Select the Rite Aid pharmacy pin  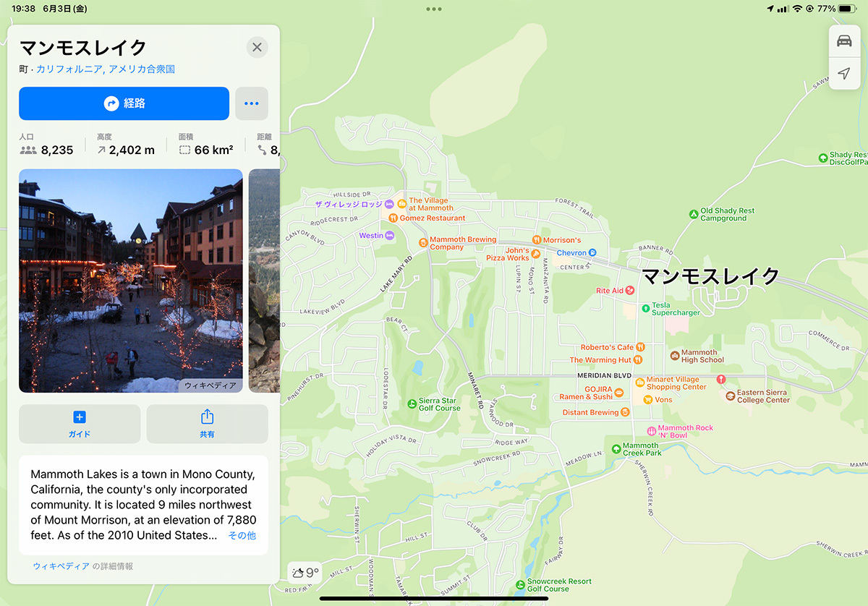pos(630,291)
